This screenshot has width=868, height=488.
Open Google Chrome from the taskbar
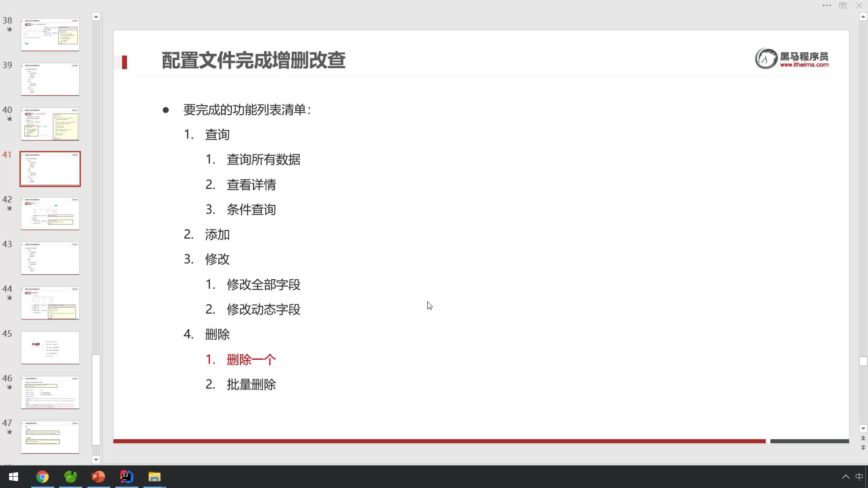click(42, 477)
